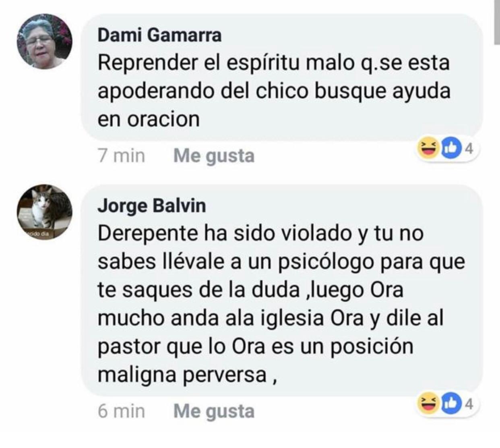Open Dami Gamarra's profile picture
Screen dimensions: 500x448
point(44,41)
